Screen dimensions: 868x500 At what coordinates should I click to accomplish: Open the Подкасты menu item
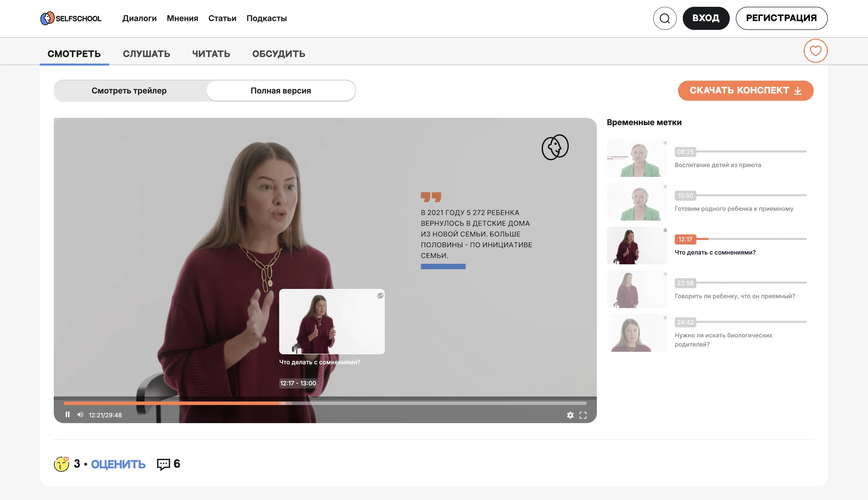coord(267,18)
